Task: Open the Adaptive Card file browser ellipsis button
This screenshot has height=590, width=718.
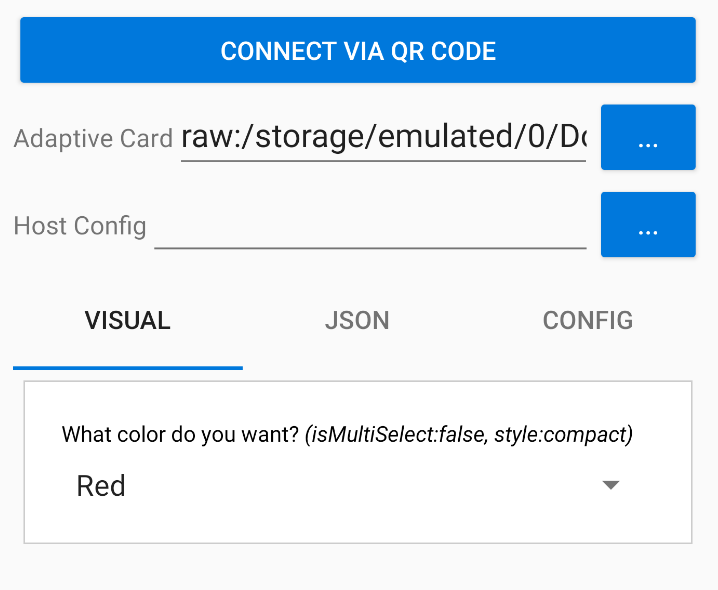Action: pyautogui.click(x=648, y=137)
